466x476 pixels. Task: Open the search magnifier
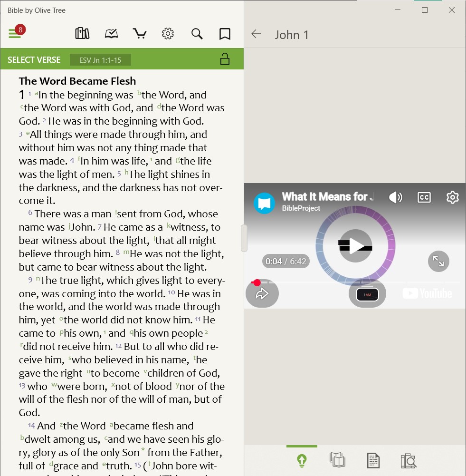coord(197,34)
